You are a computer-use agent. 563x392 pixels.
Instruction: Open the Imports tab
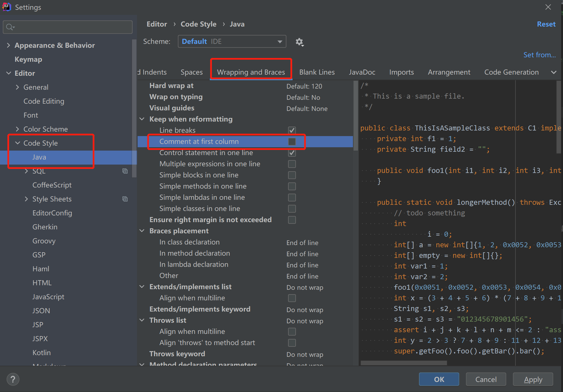coord(401,72)
